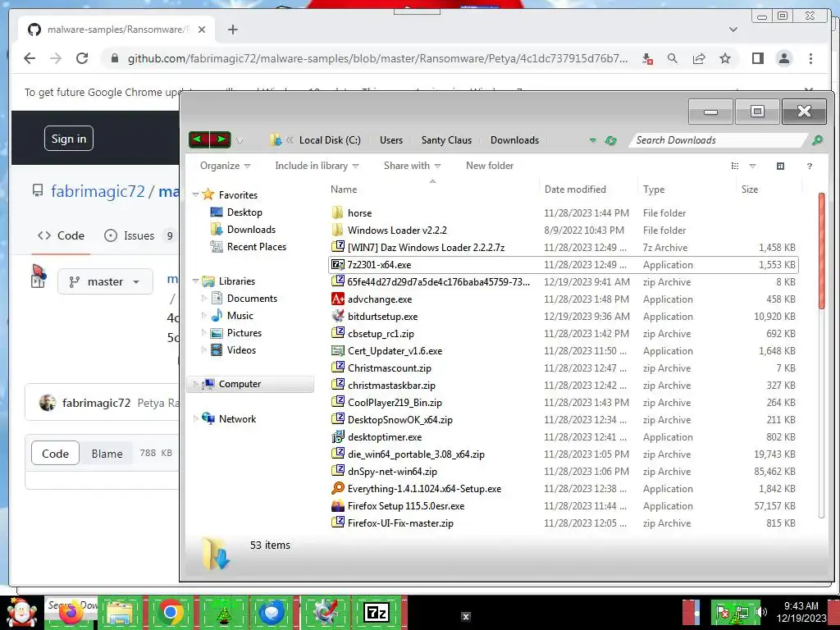Open master branch dropdown on GitHub

(105, 282)
